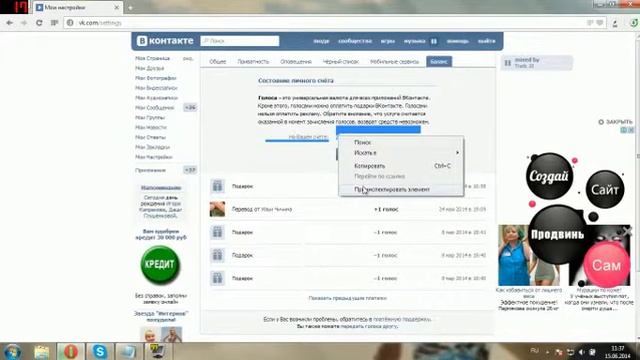
Task: Switch to the Общее settings tab
Action: coord(218,62)
